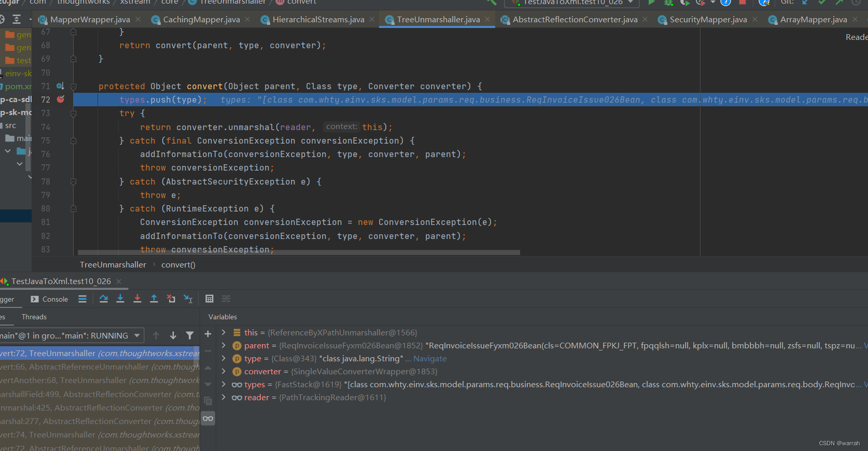The image size is (868, 451).
Task: Select the 'src' folder in Project tree
Action: click(x=10, y=125)
